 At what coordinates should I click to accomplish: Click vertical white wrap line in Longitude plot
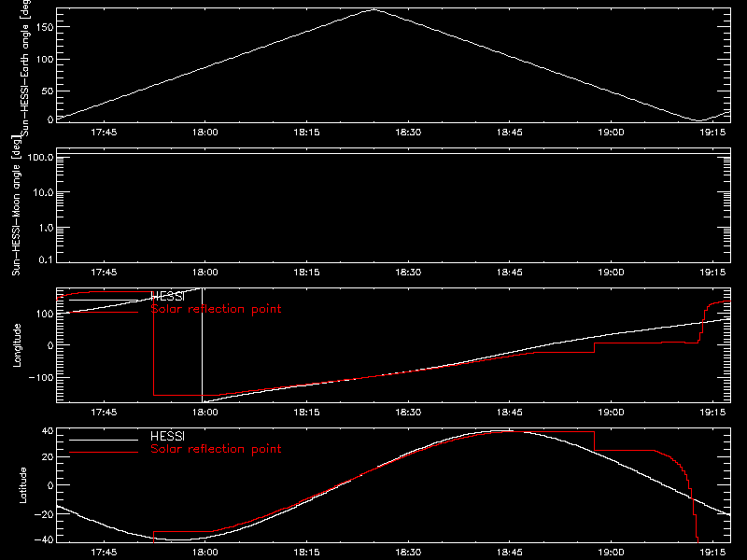click(x=203, y=345)
